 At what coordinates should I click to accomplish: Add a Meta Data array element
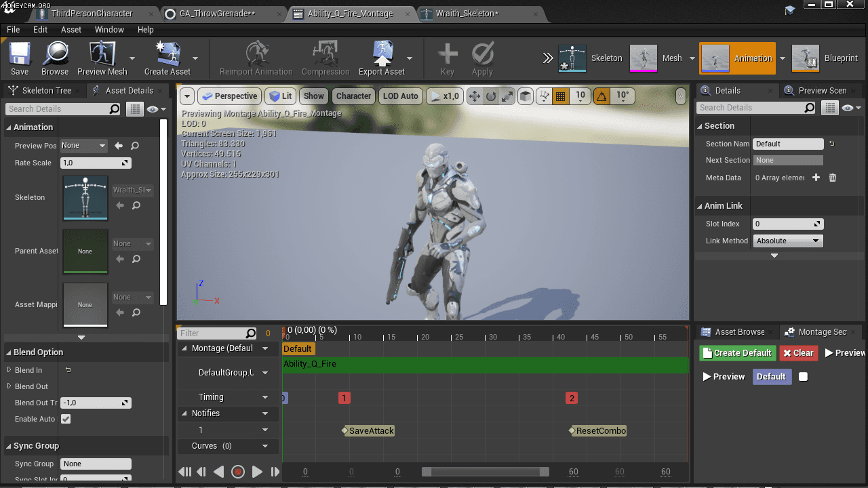click(816, 178)
